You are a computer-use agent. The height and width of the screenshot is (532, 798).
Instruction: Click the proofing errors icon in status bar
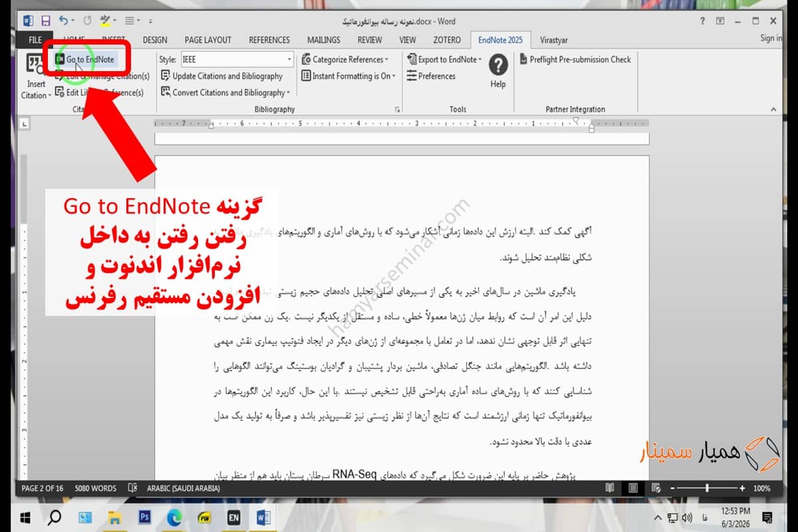pyautogui.click(x=132, y=488)
